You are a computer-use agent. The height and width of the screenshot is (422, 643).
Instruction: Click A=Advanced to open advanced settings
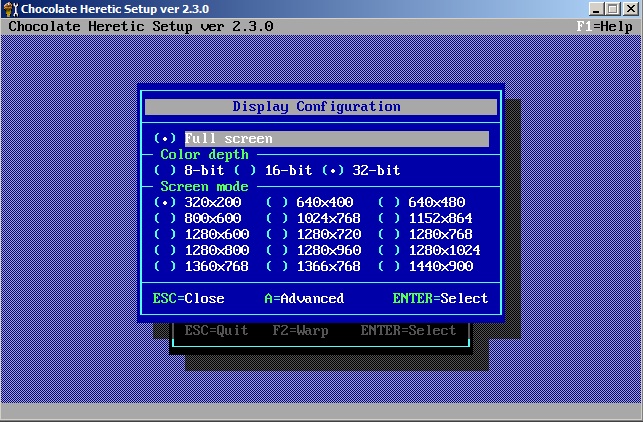[x=304, y=298]
